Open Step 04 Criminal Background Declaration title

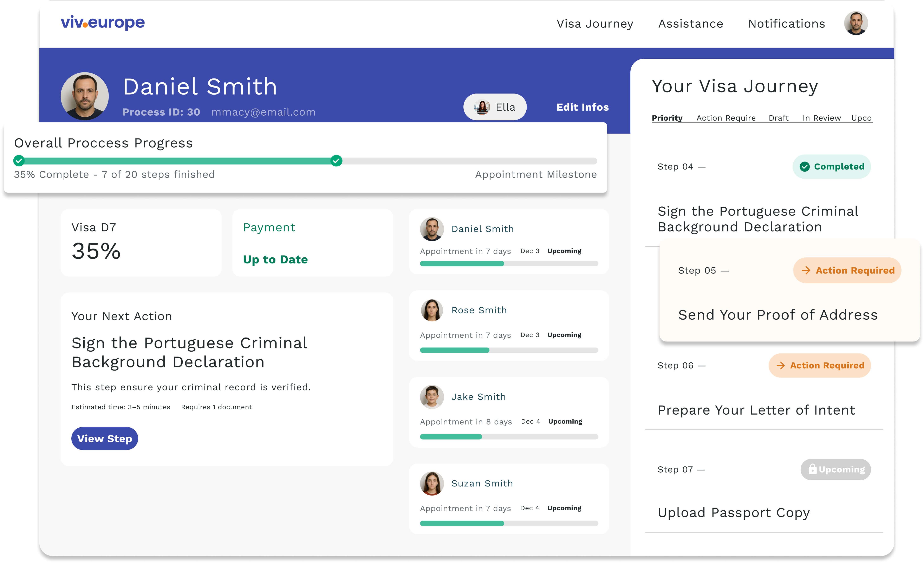pos(758,219)
